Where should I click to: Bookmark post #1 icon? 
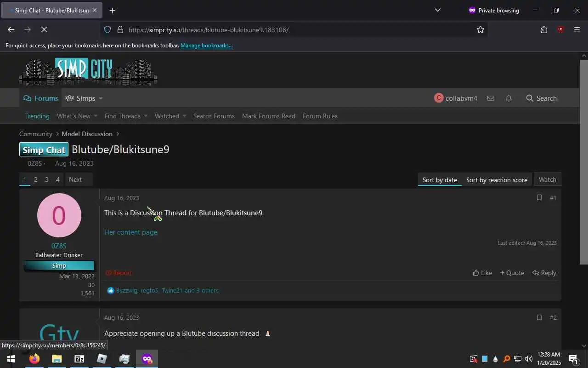click(x=539, y=198)
